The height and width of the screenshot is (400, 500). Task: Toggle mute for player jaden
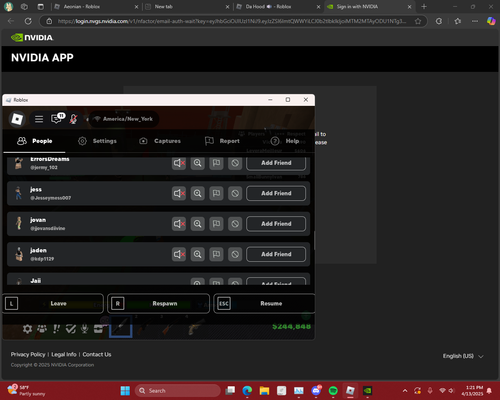pos(179,254)
